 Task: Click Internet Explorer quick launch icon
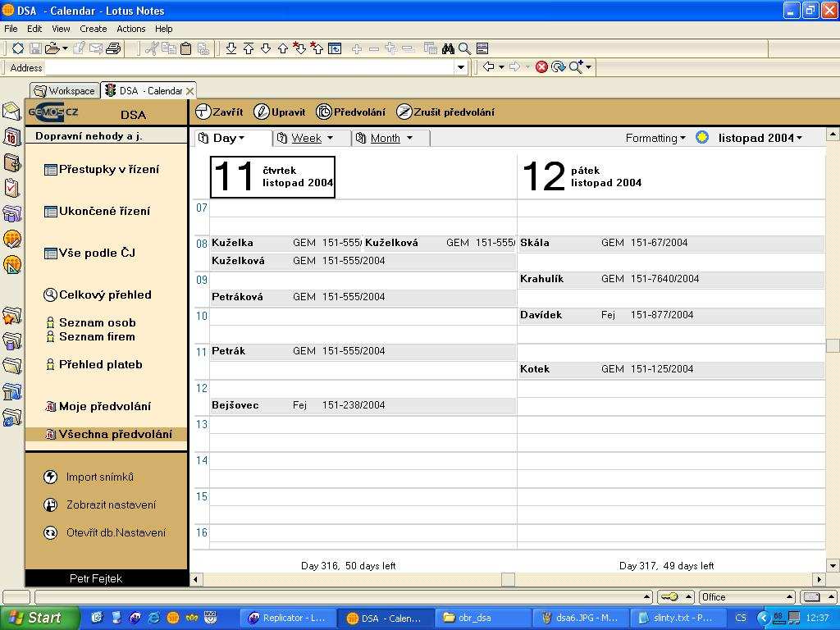tap(153, 618)
